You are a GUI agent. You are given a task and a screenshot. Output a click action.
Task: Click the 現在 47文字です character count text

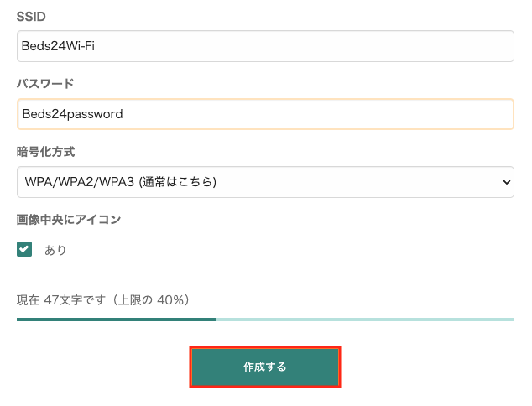pos(69,299)
